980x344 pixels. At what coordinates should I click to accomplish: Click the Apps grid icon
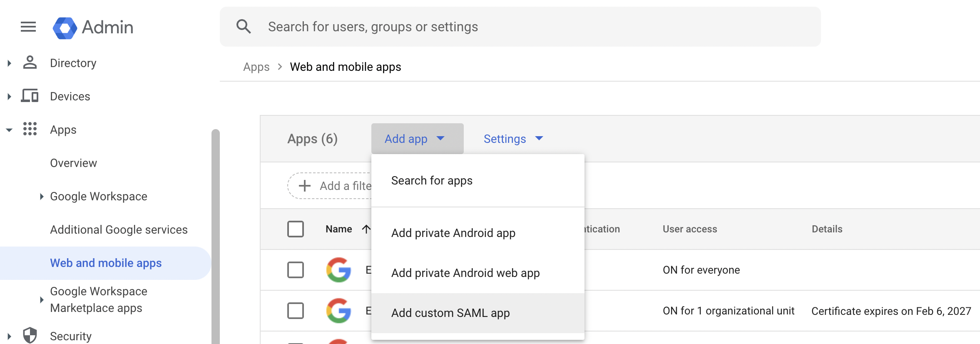pos(30,129)
